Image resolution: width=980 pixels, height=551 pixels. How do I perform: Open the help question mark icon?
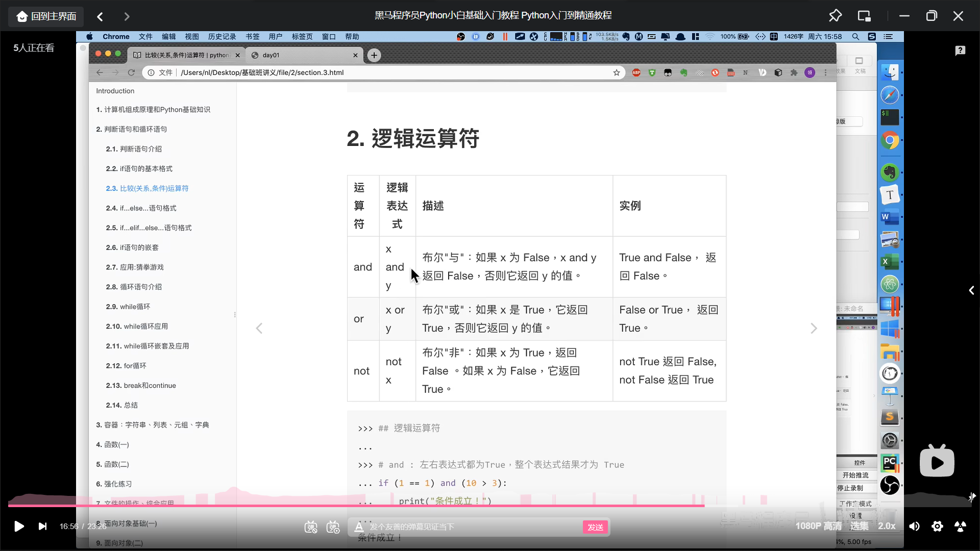click(960, 50)
